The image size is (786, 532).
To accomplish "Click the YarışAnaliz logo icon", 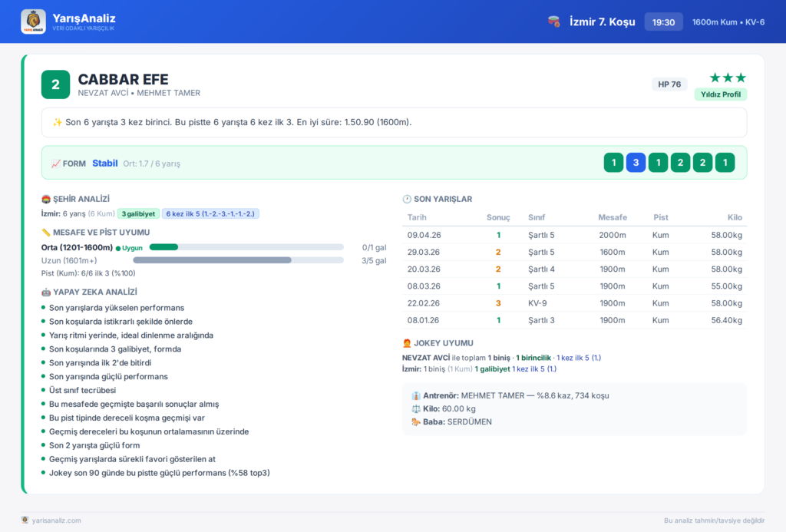I will pyautogui.click(x=34, y=21).
